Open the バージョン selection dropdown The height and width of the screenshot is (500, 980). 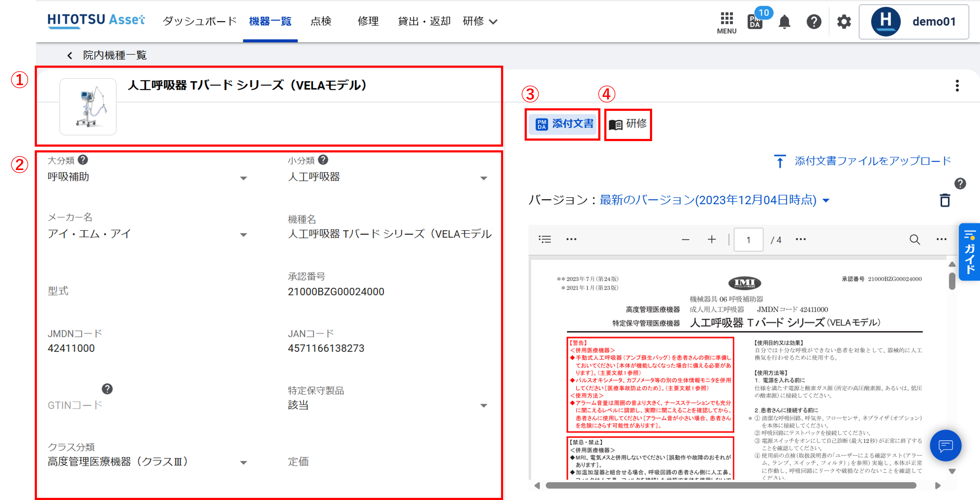(715, 200)
